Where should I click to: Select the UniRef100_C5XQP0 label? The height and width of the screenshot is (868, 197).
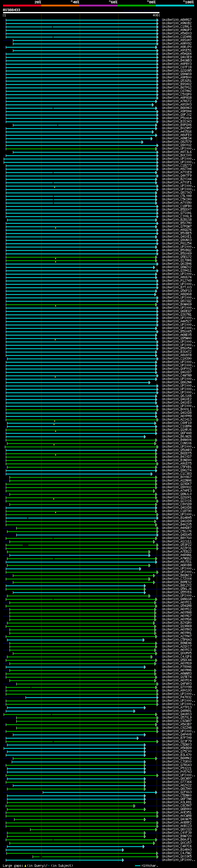177,94
